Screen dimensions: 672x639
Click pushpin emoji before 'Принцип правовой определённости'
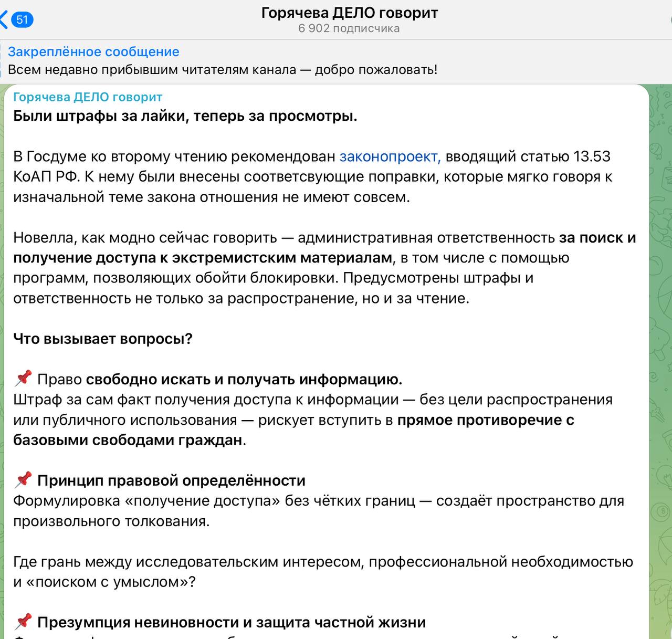[x=23, y=479]
